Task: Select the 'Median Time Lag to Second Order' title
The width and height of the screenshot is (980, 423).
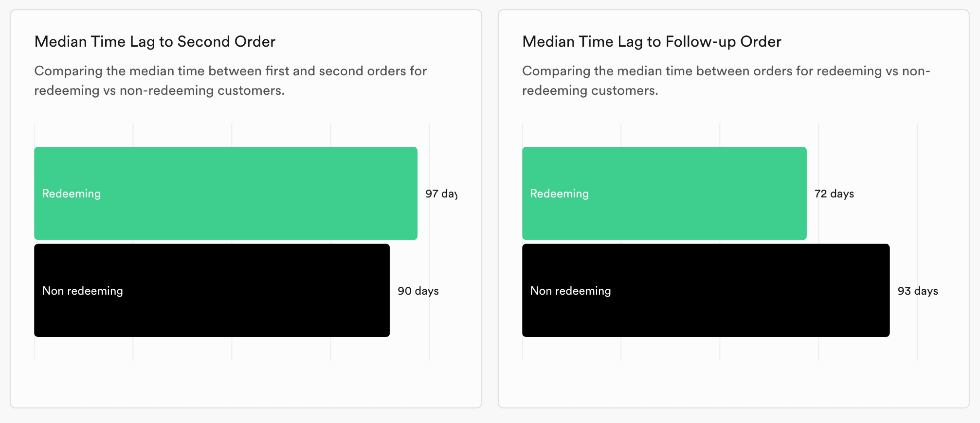Action: pyautogui.click(x=155, y=42)
